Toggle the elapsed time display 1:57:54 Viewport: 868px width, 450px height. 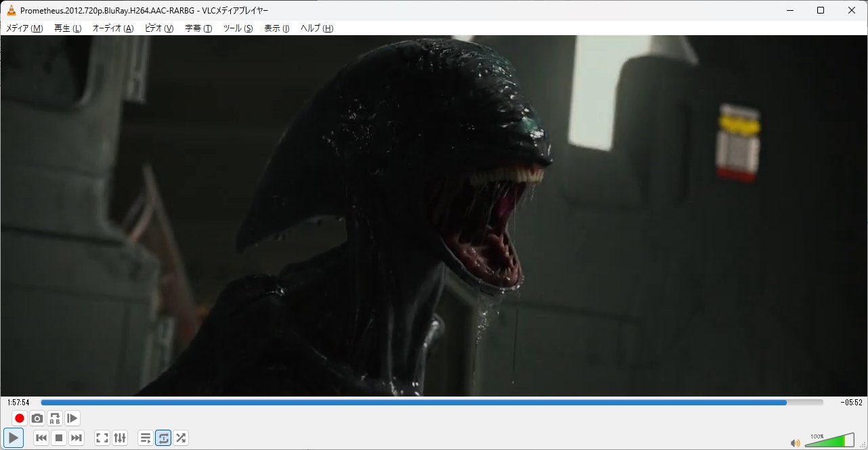[18, 403]
